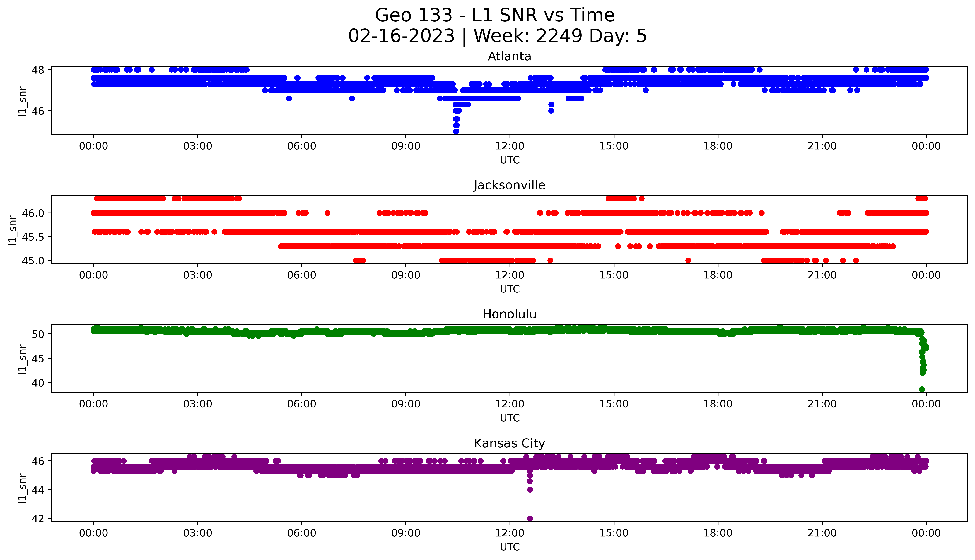The image size is (975, 560).
Task: Click the 06:00 x-tick on Atlanta plot
Action: [302, 146]
